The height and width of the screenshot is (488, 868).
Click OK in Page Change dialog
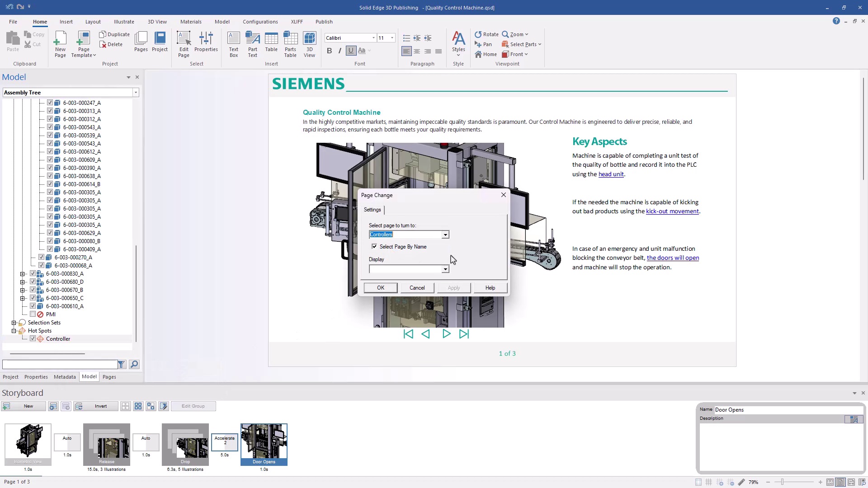tap(381, 288)
